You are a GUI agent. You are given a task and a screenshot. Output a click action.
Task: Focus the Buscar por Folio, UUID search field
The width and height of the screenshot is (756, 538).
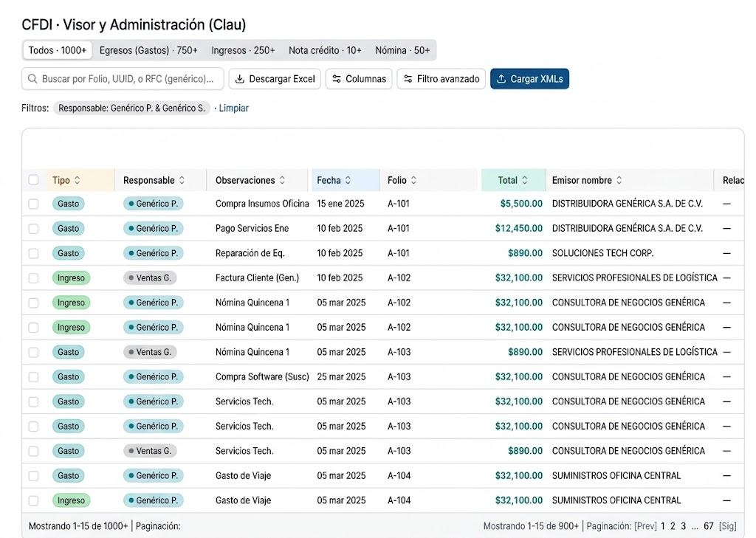[123, 78]
